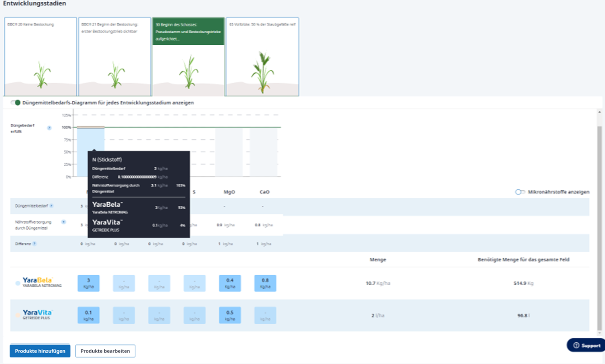Click the 96.8 l total value

pyautogui.click(x=523, y=316)
